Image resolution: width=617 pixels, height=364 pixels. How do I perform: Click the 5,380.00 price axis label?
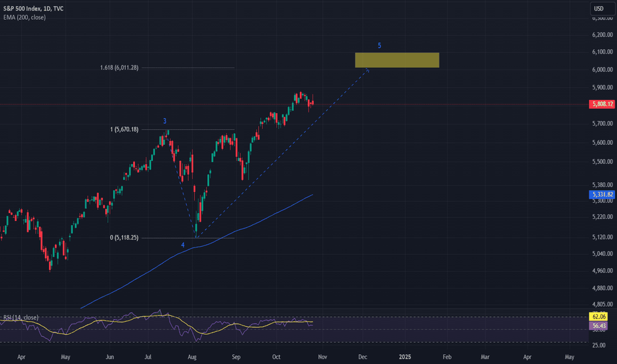(x=602, y=185)
